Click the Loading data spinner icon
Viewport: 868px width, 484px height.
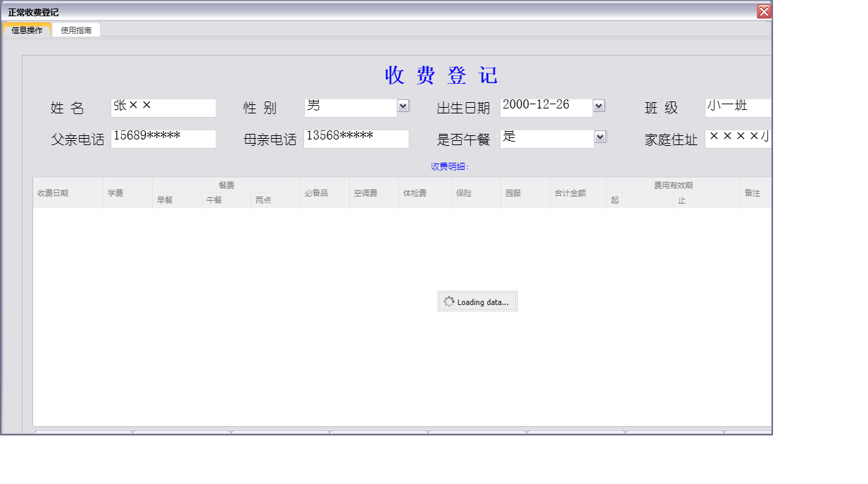pos(449,302)
